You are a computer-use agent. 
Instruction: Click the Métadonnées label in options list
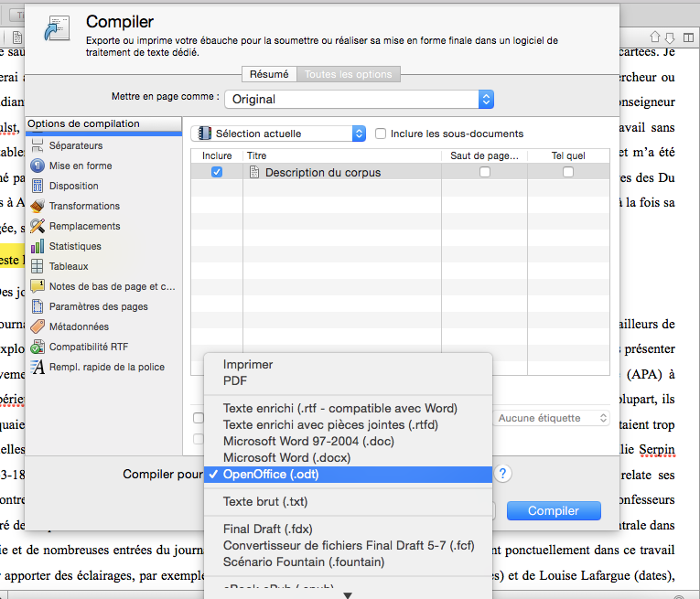pyautogui.click(x=79, y=326)
